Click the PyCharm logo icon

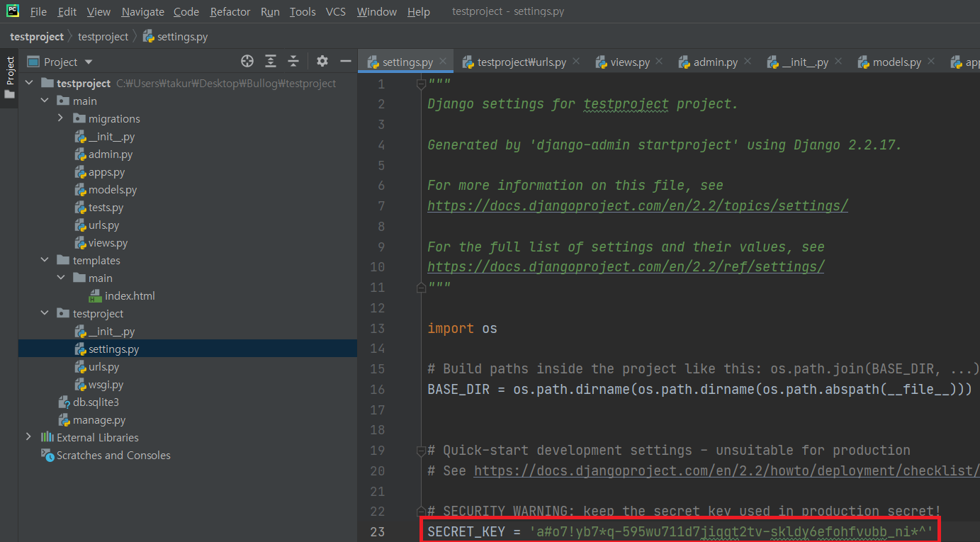click(13, 11)
